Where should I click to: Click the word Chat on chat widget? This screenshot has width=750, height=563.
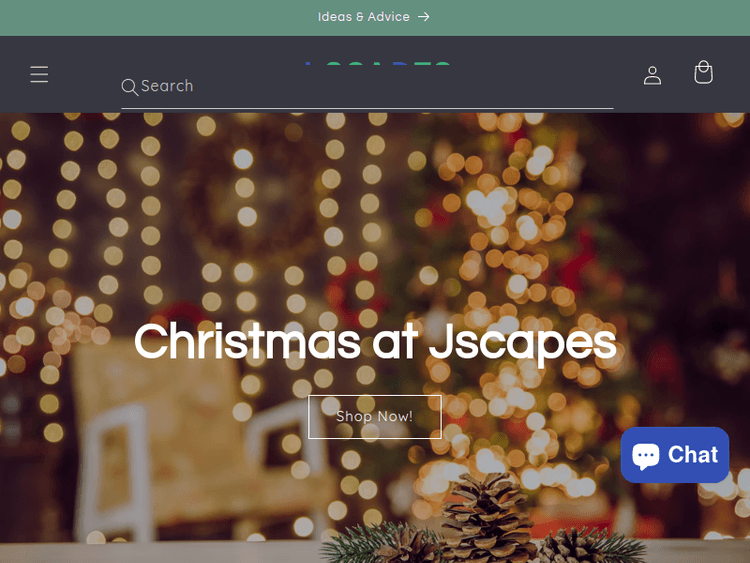coord(693,455)
